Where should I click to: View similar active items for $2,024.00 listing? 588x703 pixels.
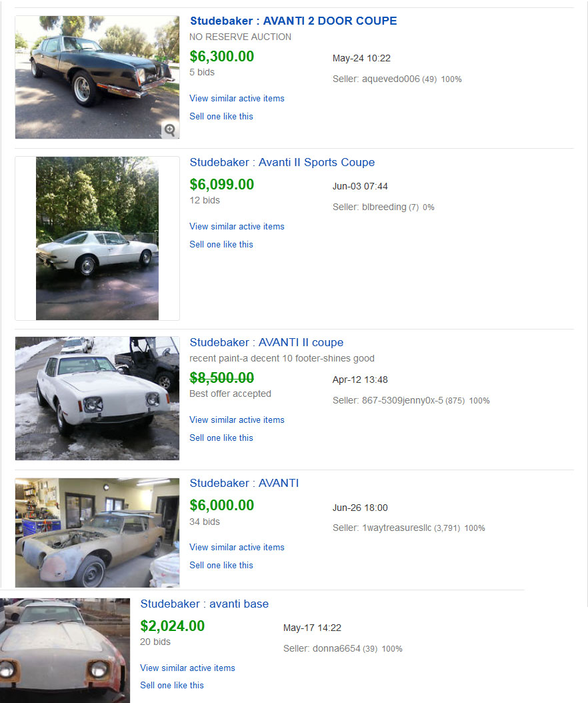pos(187,668)
